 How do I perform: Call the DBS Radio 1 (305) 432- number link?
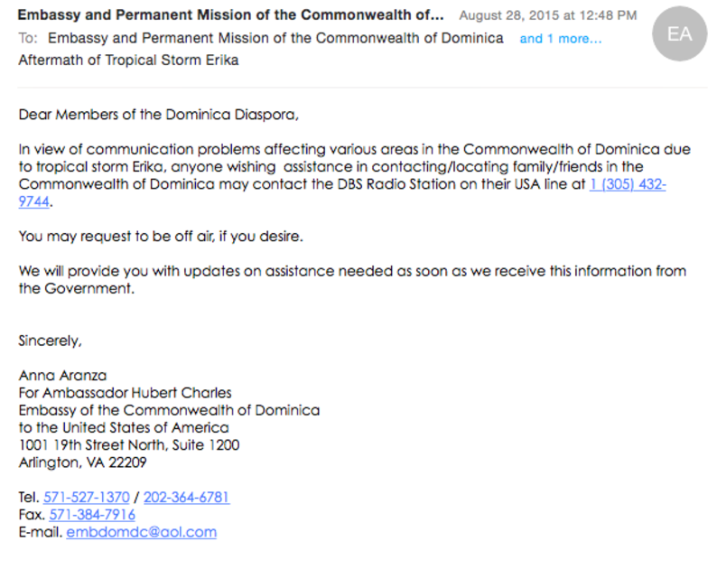(x=628, y=184)
